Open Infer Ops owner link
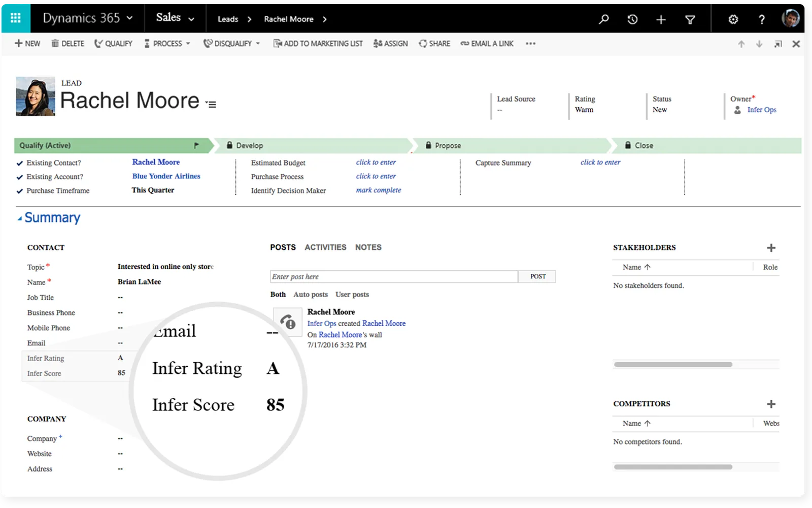 pos(762,110)
